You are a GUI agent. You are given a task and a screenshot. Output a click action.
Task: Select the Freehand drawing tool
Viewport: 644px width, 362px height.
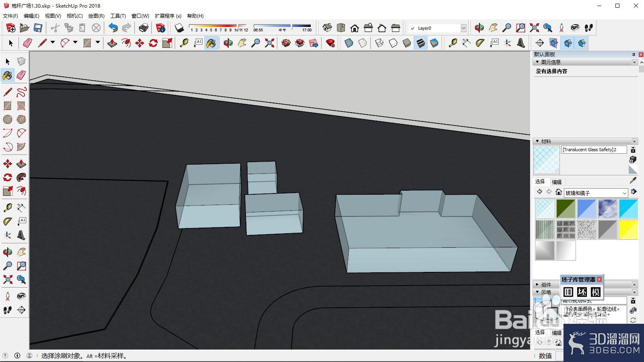pos(21,92)
